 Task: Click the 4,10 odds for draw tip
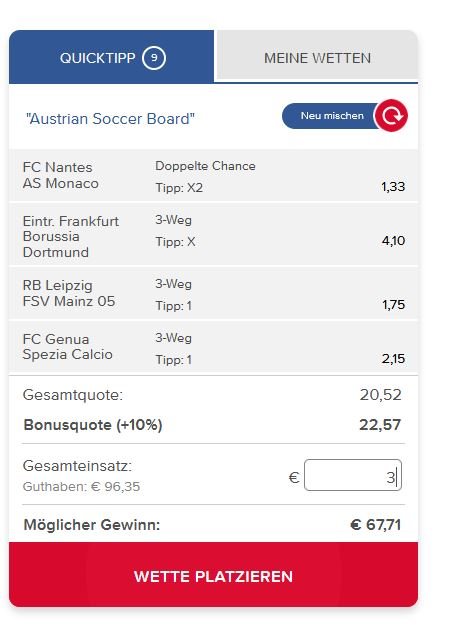(393, 241)
